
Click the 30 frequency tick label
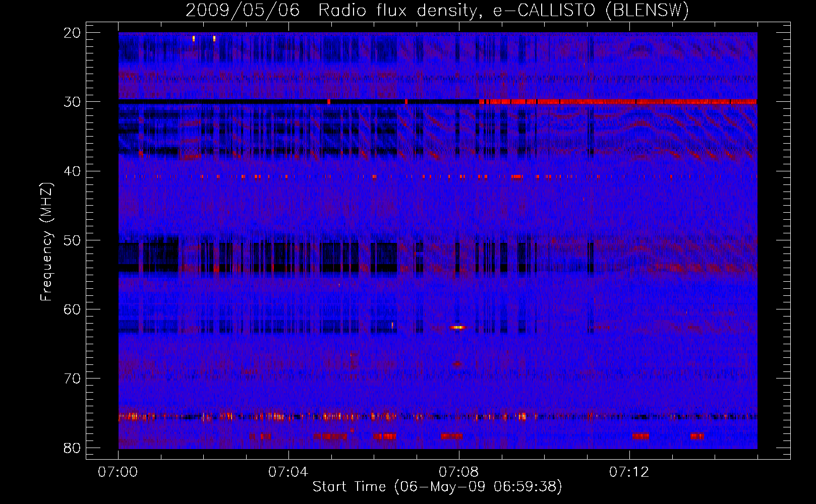coord(73,102)
